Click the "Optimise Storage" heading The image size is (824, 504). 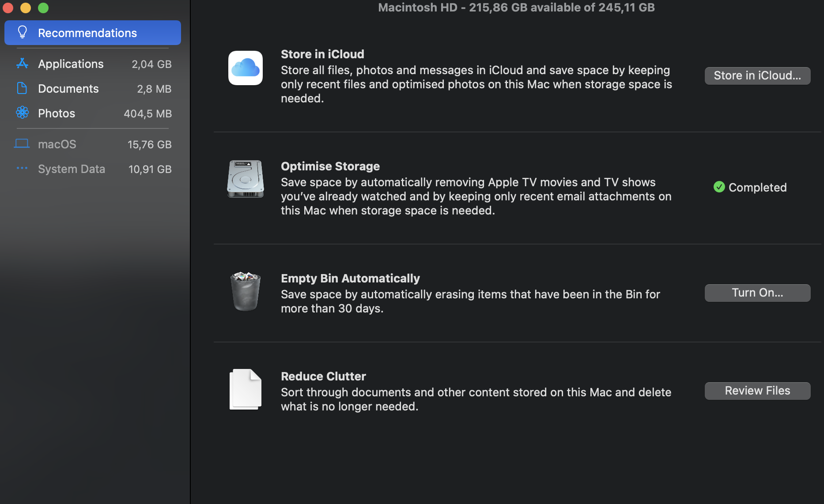[330, 166]
